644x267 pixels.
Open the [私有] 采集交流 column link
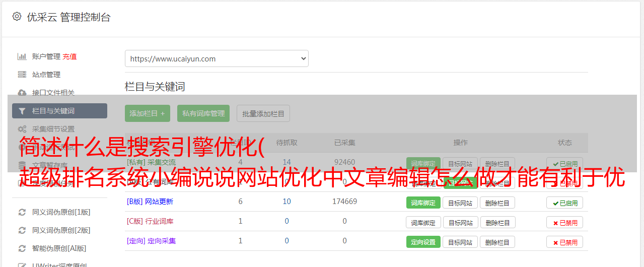coord(152,162)
